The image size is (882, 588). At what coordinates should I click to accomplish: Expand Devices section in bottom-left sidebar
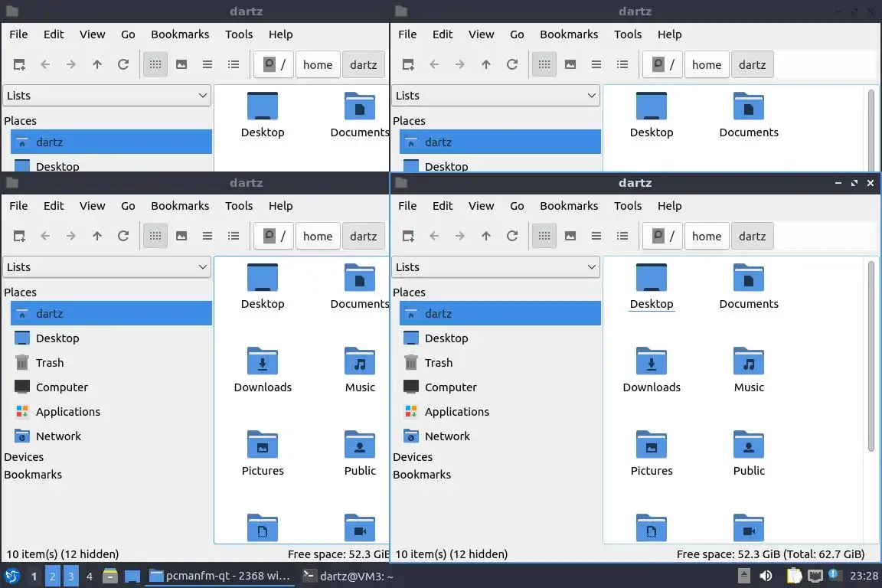pyautogui.click(x=24, y=457)
